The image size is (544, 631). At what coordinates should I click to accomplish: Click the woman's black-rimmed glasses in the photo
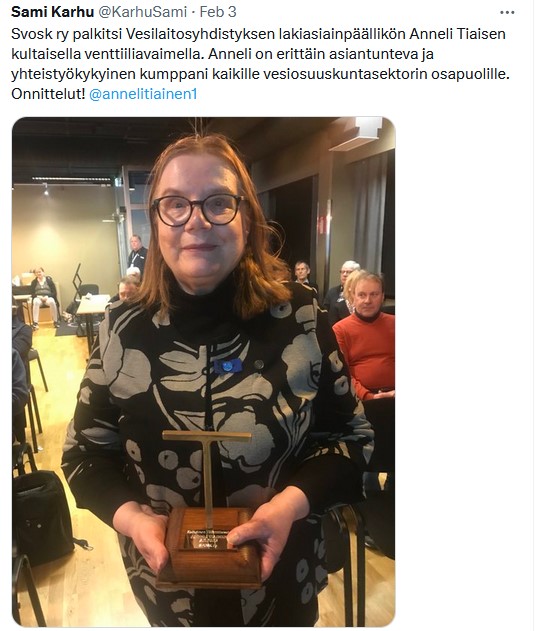[198, 209]
